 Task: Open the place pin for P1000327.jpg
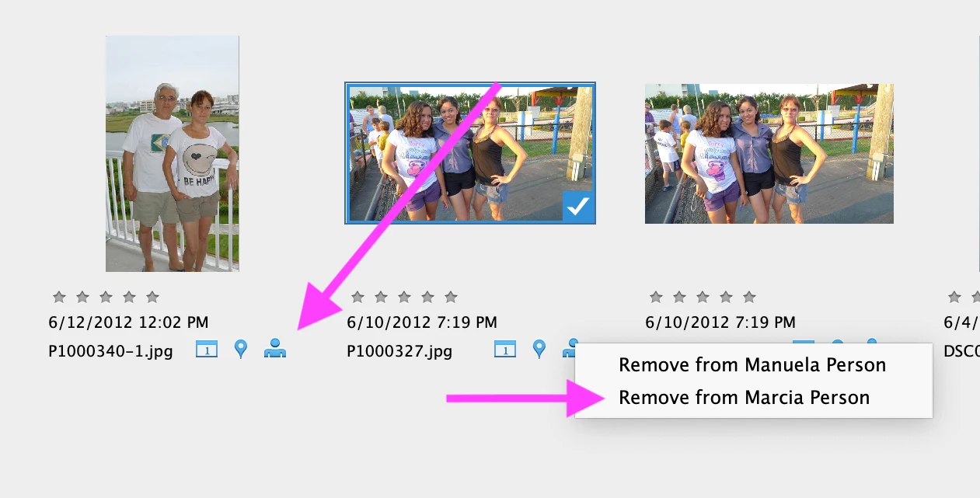[539, 350]
